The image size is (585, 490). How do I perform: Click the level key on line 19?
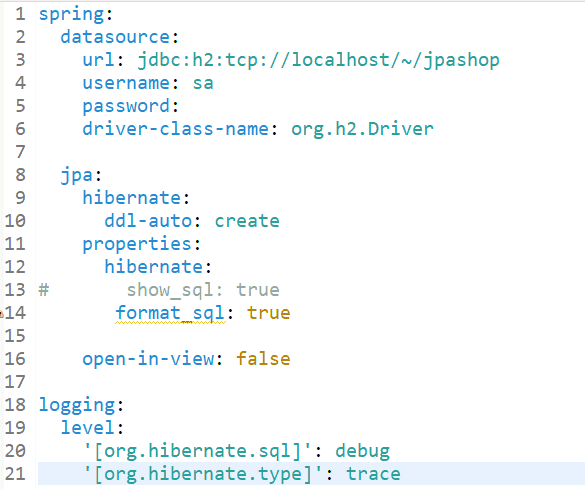[88, 428]
